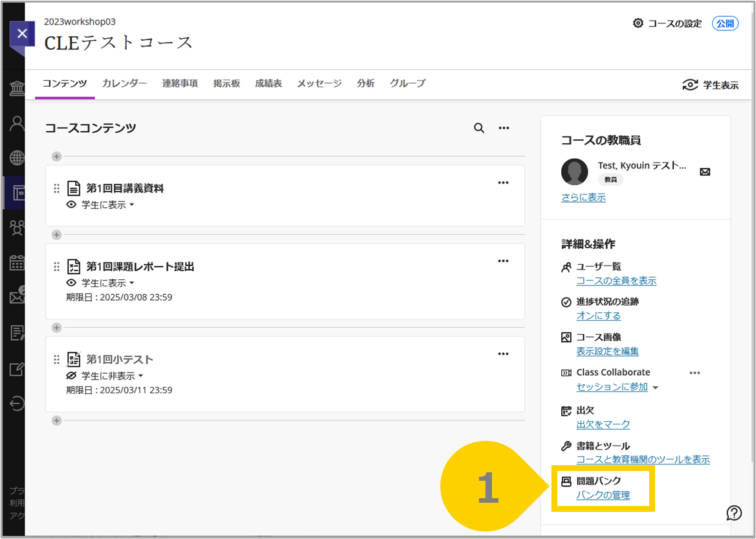This screenshot has height=539, width=756.
Task: Click the eye icon of 第1回課題レポート提出
Action: coord(71,282)
